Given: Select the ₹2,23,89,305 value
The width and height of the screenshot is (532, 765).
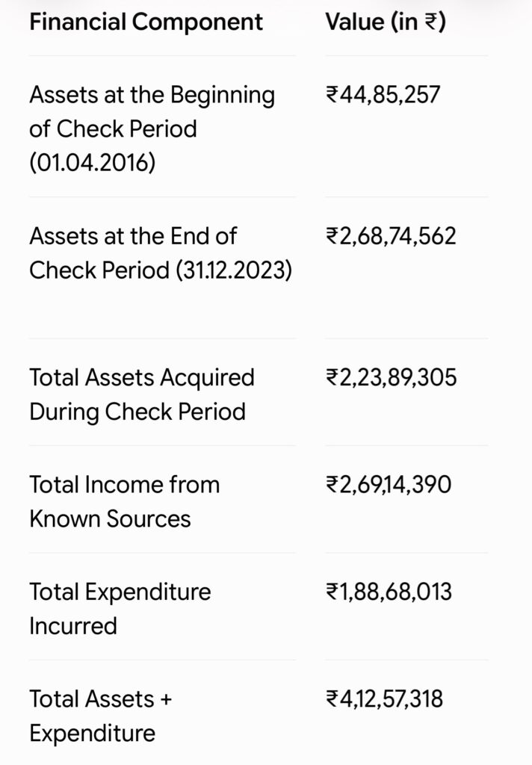Looking at the screenshot, I should [x=391, y=377].
